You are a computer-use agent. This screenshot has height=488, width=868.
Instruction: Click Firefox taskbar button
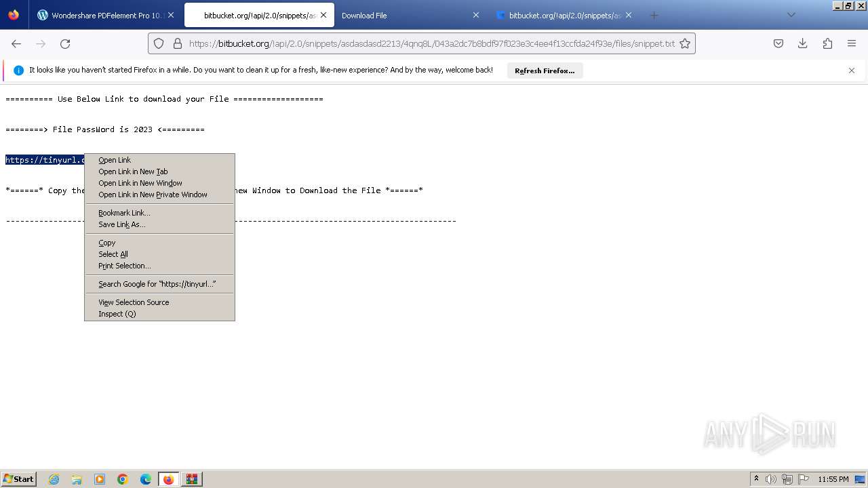click(168, 479)
